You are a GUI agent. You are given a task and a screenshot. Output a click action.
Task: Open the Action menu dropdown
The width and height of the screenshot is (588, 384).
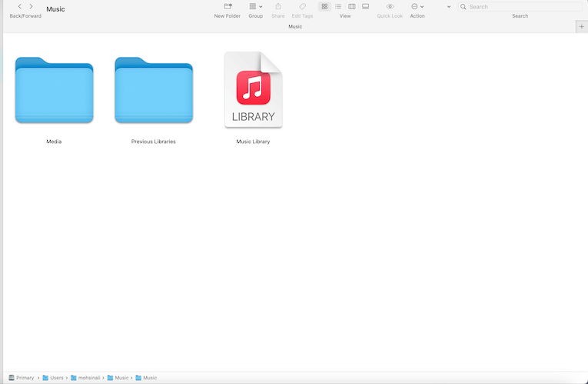[417, 6]
